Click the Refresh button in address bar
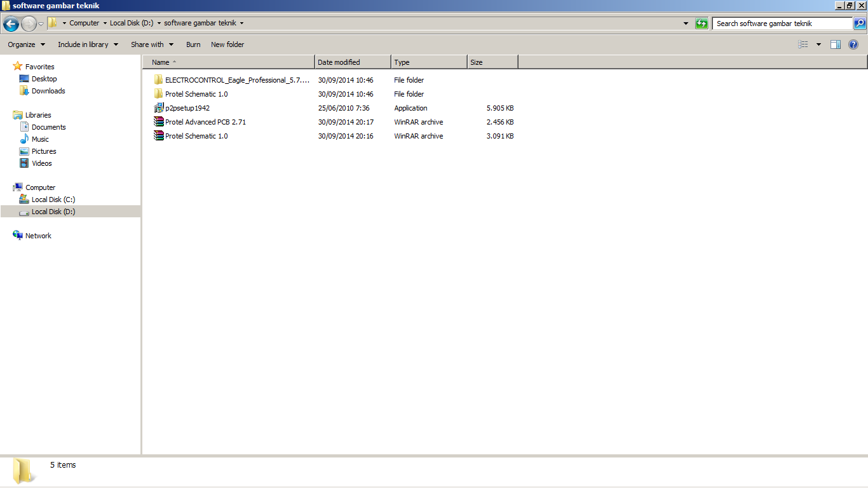Screen dimensions: 868x488 coord(702,24)
